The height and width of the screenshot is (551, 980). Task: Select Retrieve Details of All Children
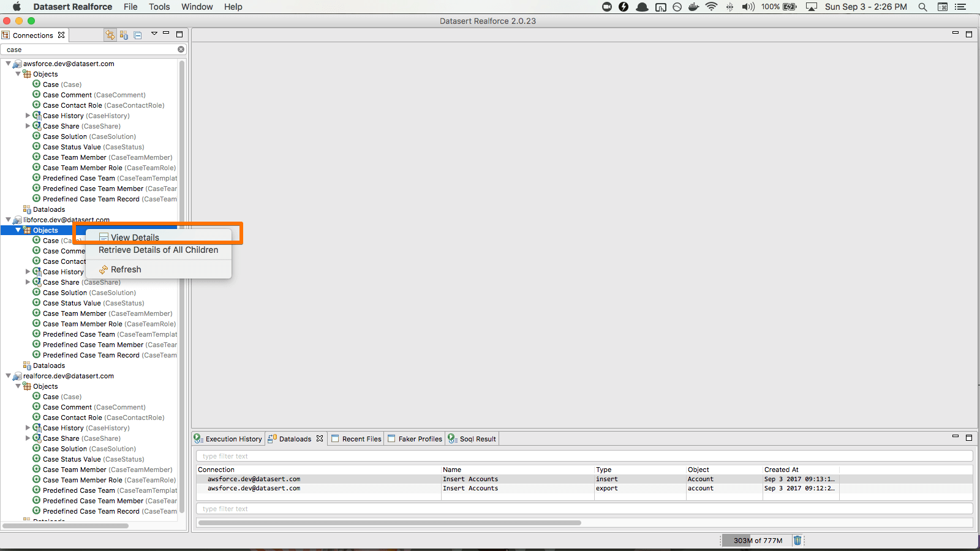[158, 250]
